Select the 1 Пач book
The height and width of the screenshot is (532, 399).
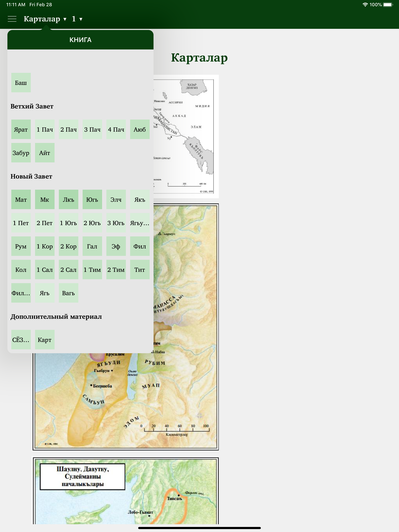45,129
